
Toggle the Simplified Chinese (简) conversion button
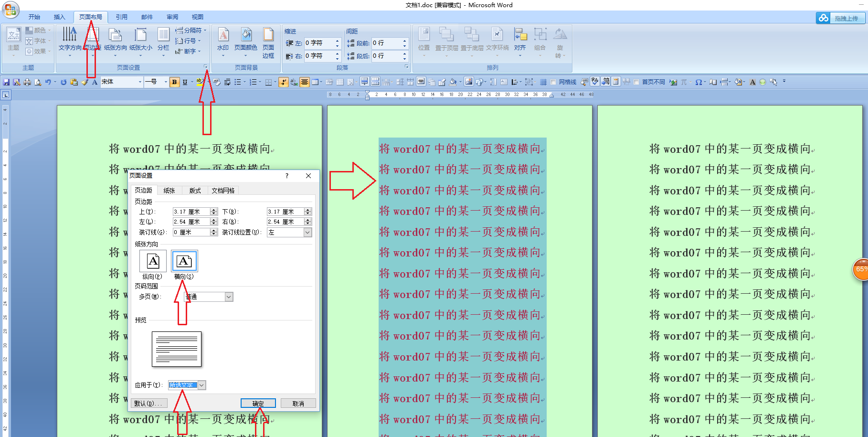605,82
